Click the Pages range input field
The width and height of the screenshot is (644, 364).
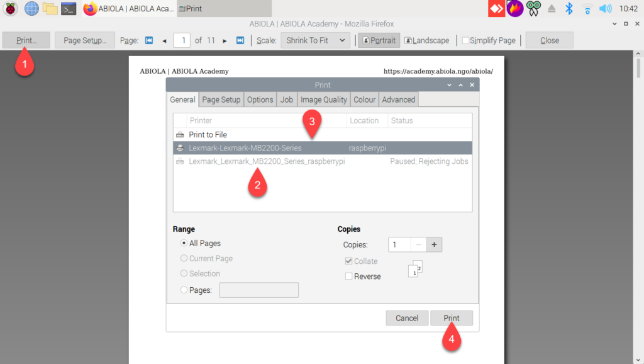pos(258,290)
